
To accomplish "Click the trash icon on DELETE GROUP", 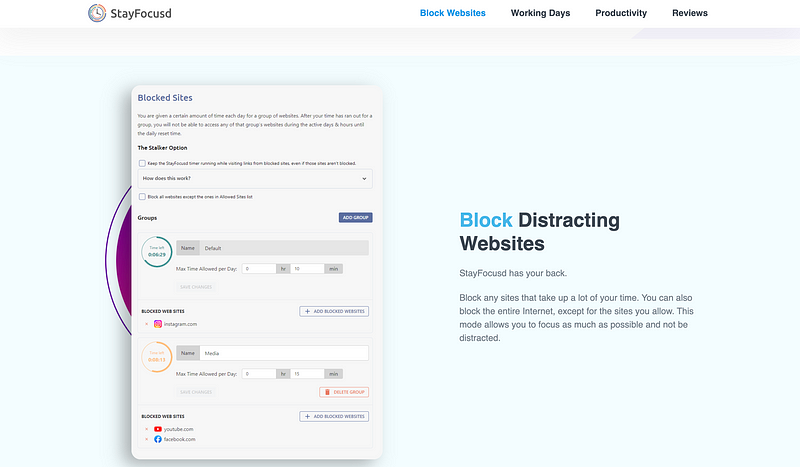I will pyautogui.click(x=327, y=392).
